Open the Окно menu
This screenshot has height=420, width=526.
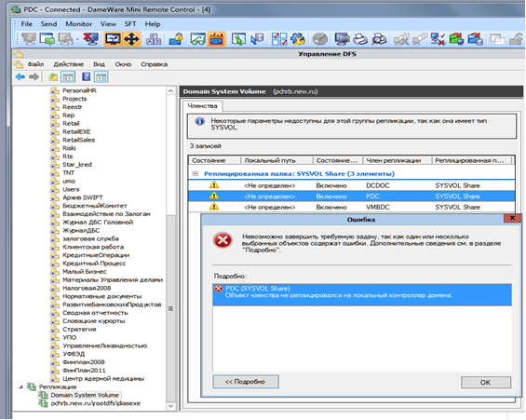(123, 64)
